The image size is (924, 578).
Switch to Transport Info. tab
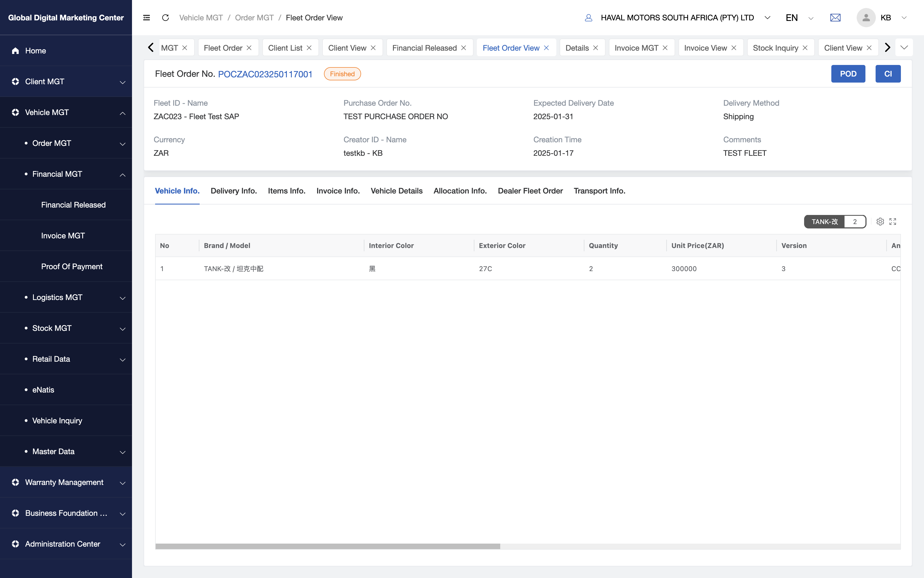(x=599, y=191)
